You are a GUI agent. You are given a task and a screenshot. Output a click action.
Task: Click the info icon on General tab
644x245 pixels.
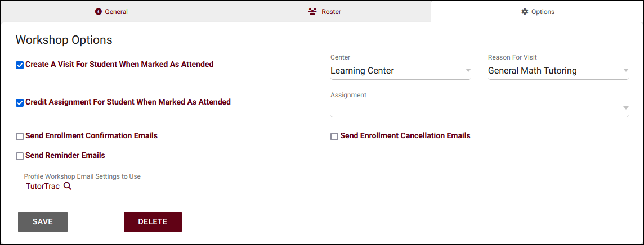[x=99, y=12]
